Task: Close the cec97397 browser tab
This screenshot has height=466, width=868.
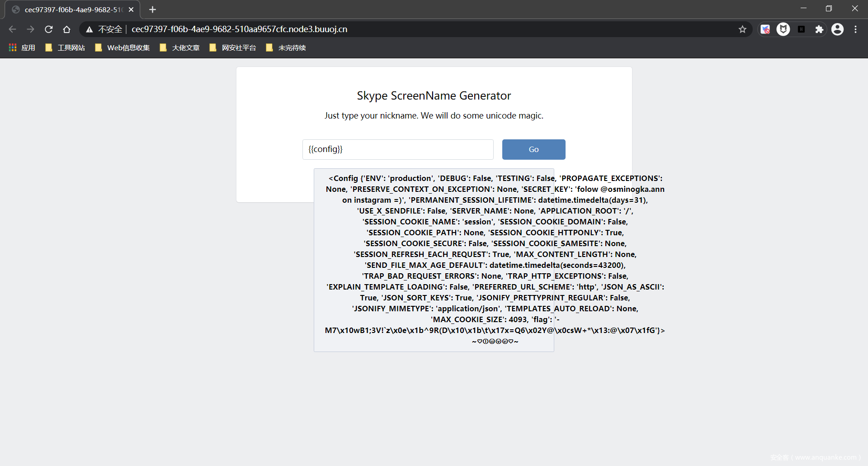Action: coord(131,10)
